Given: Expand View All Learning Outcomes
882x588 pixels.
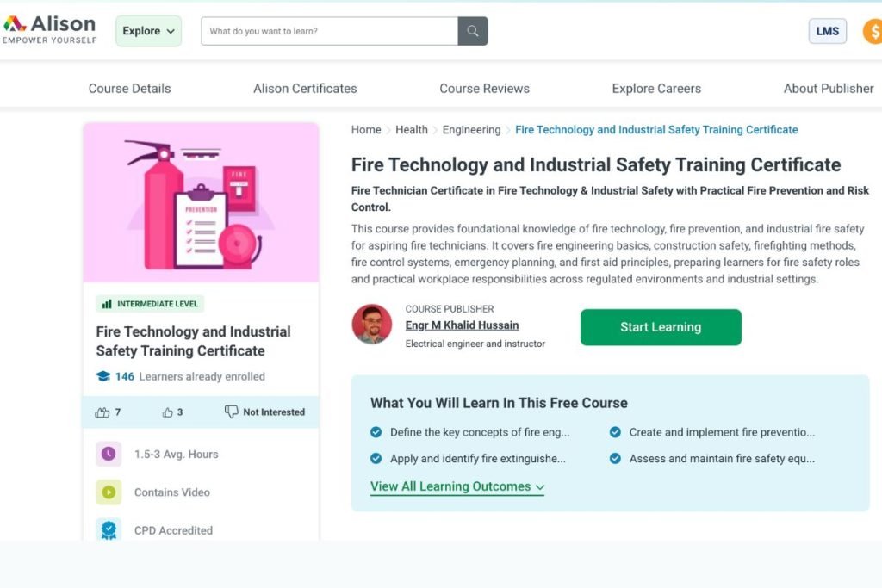Looking at the screenshot, I should [457, 486].
